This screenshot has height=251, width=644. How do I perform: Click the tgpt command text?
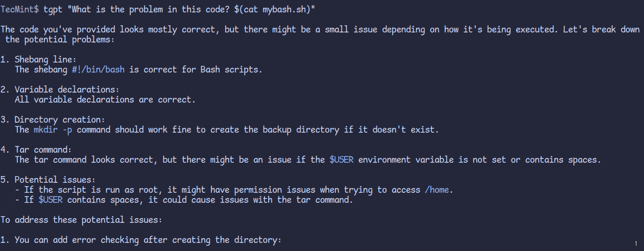point(53,9)
